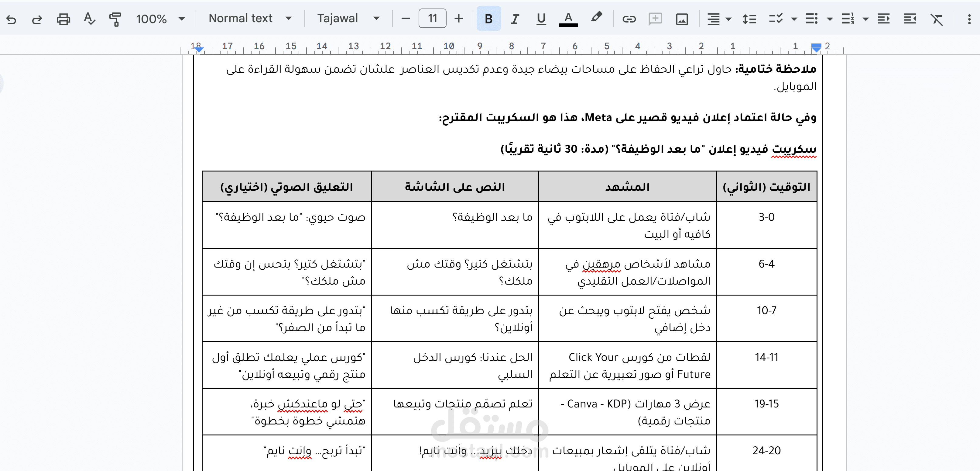
Task: Click the underlined word مرهقين in 6-4 row
Action: [601, 264]
